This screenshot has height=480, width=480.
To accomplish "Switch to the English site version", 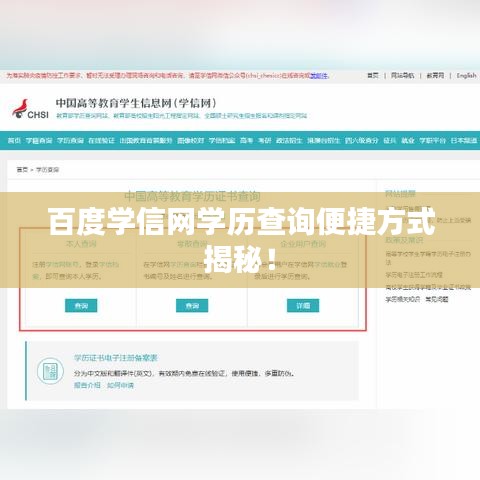I will point(466,76).
